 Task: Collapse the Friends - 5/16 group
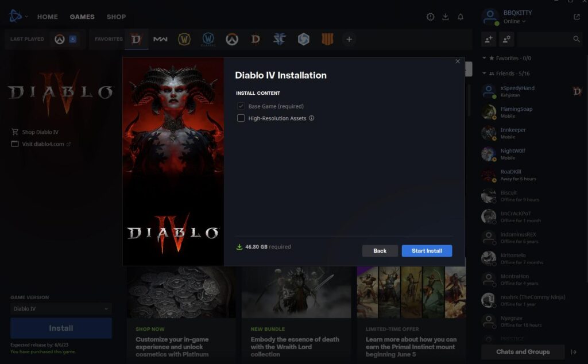[x=484, y=73]
